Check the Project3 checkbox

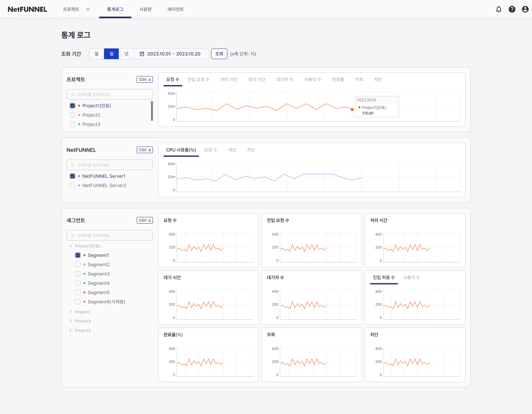click(72, 124)
